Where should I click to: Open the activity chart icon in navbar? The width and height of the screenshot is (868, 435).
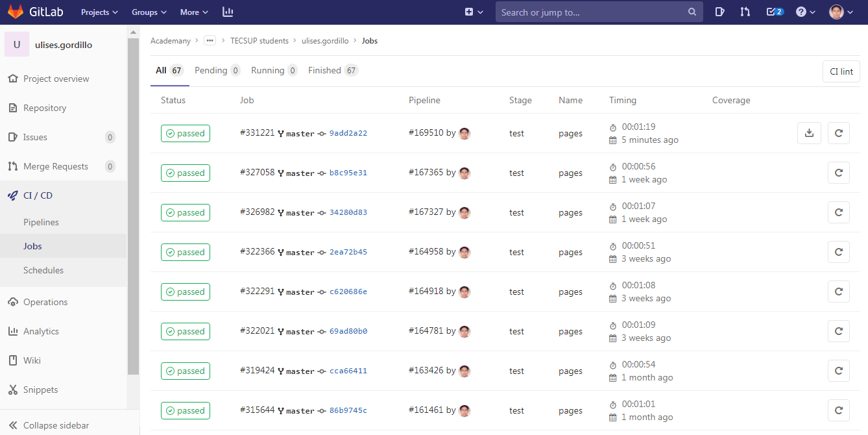[x=228, y=12]
